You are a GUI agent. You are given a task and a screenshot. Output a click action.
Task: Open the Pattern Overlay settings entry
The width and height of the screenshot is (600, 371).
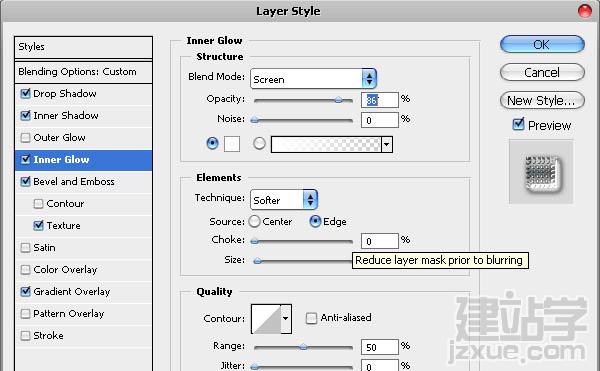click(68, 314)
